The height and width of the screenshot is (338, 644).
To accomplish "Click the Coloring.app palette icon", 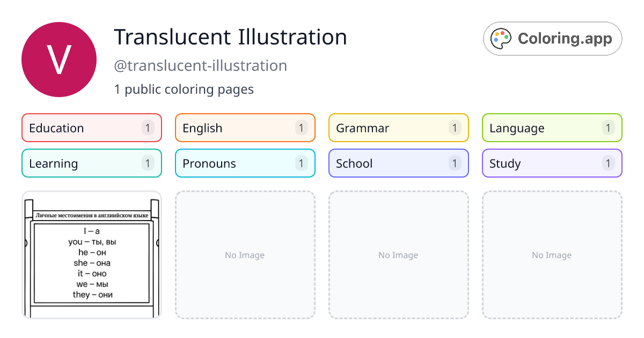I will point(502,39).
